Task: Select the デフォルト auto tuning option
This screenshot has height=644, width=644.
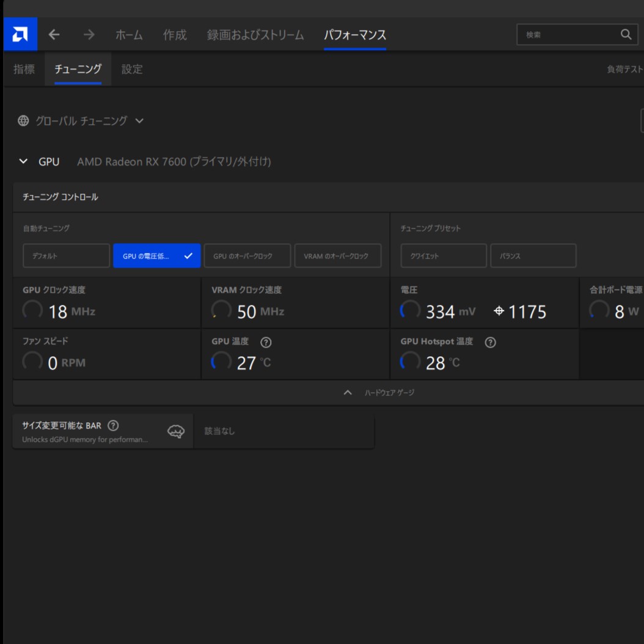Action: 67,256
